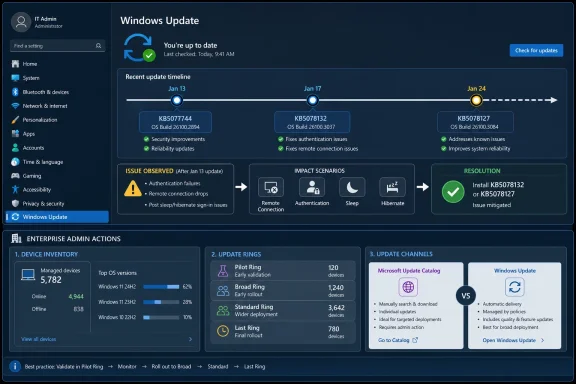The height and width of the screenshot is (384, 576).
Task: Click the Jan 24 timeline marker
Action: [476, 100]
